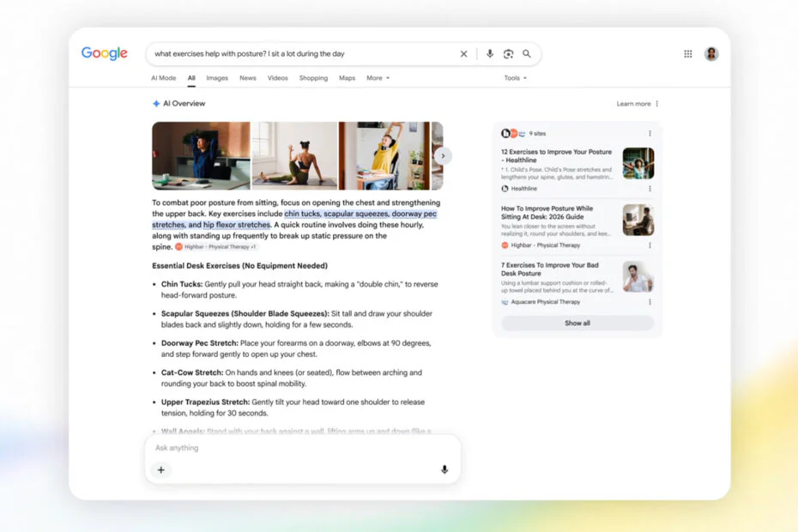Image resolution: width=798 pixels, height=532 pixels.
Task: Switch to the Images tab
Action: point(217,78)
